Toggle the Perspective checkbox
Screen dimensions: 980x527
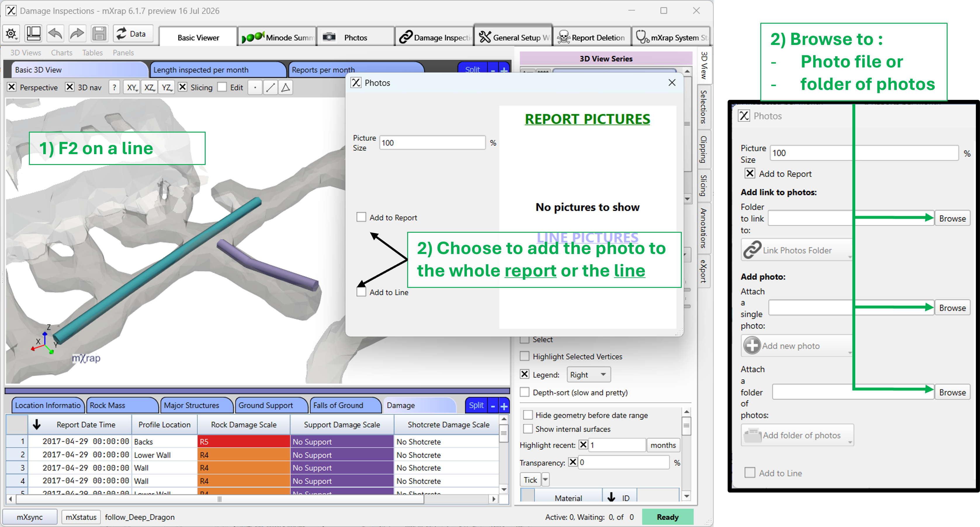coord(12,87)
